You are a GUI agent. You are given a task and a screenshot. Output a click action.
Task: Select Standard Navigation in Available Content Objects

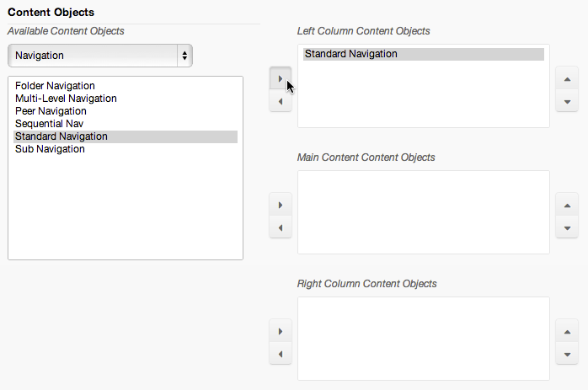tap(126, 136)
